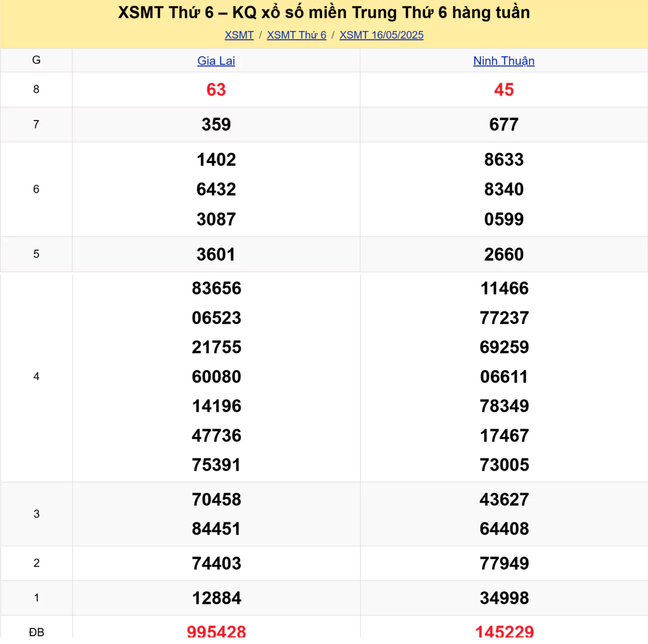Screen dimensions: 648x644
Task: Select prize 3 number 84451
Action: click(217, 529)
